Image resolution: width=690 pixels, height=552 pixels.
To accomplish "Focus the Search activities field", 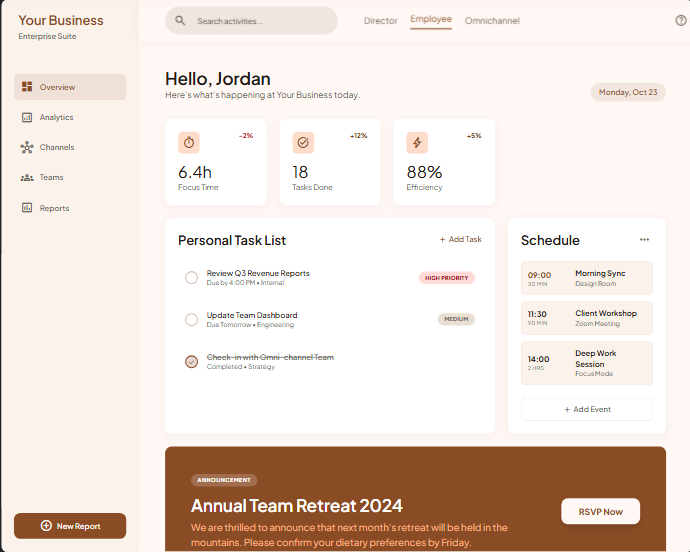I will (x=251, y=21).
